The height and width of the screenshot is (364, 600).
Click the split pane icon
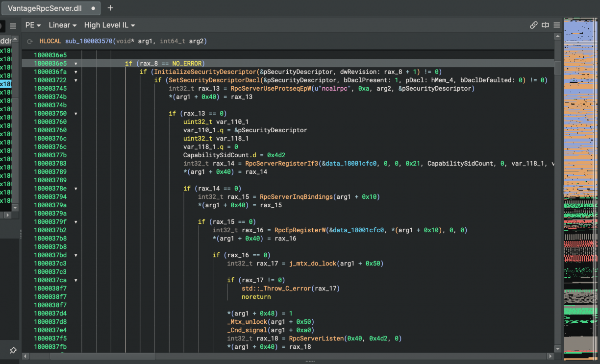545,25
